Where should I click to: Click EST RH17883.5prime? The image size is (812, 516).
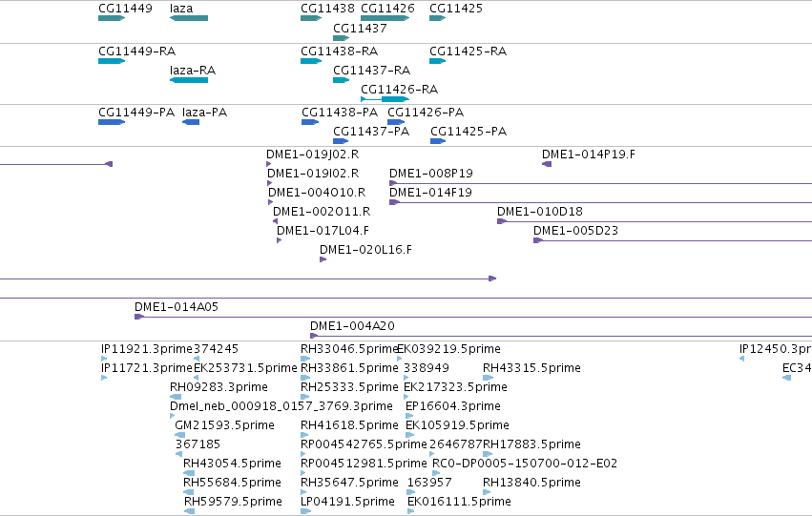488,454
